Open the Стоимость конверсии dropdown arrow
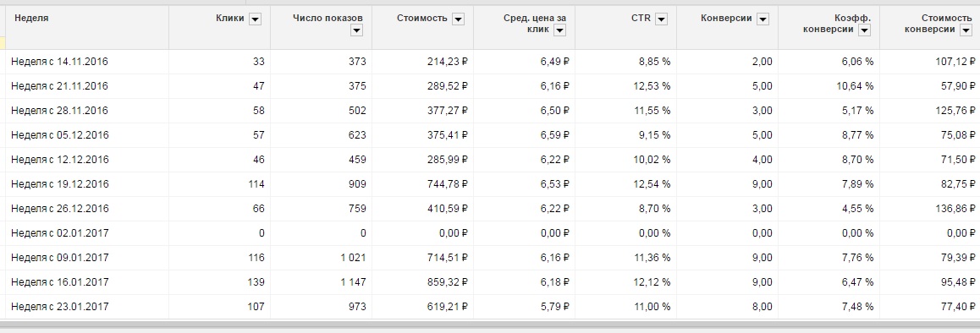This screenshot has width=980, height=333. 966,30
